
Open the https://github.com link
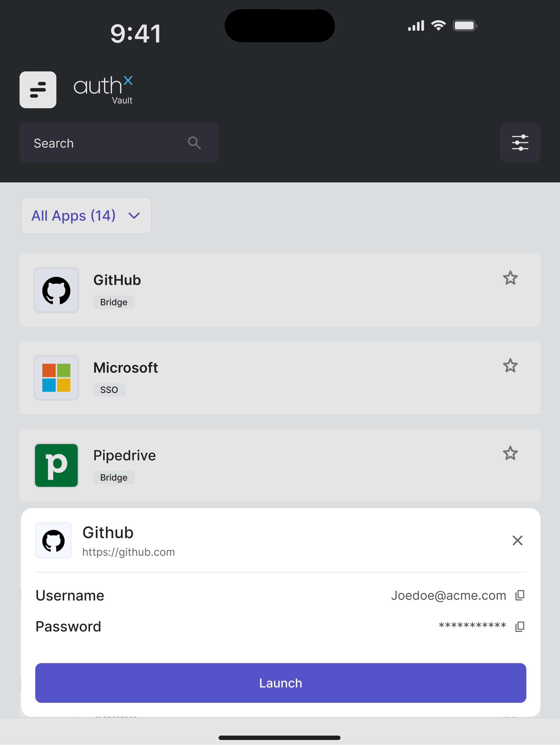129,552
